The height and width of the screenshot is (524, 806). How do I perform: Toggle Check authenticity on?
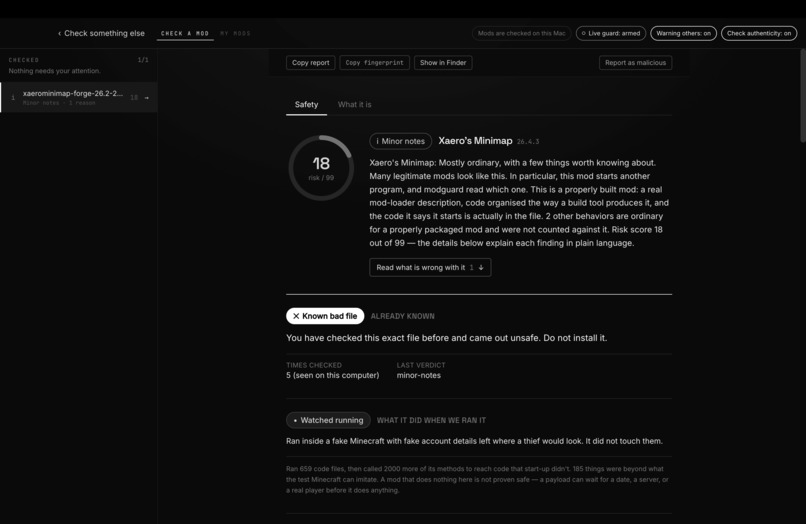[759, 33]
